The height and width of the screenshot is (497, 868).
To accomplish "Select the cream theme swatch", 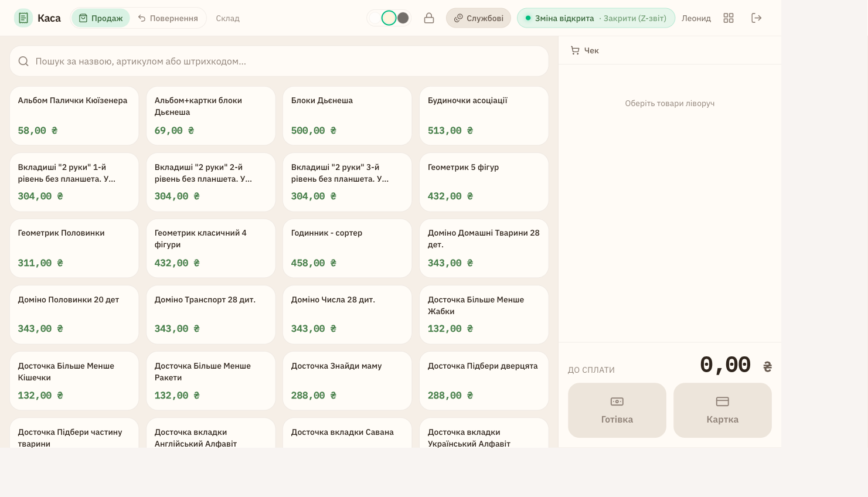I will (x=389, y=18).
